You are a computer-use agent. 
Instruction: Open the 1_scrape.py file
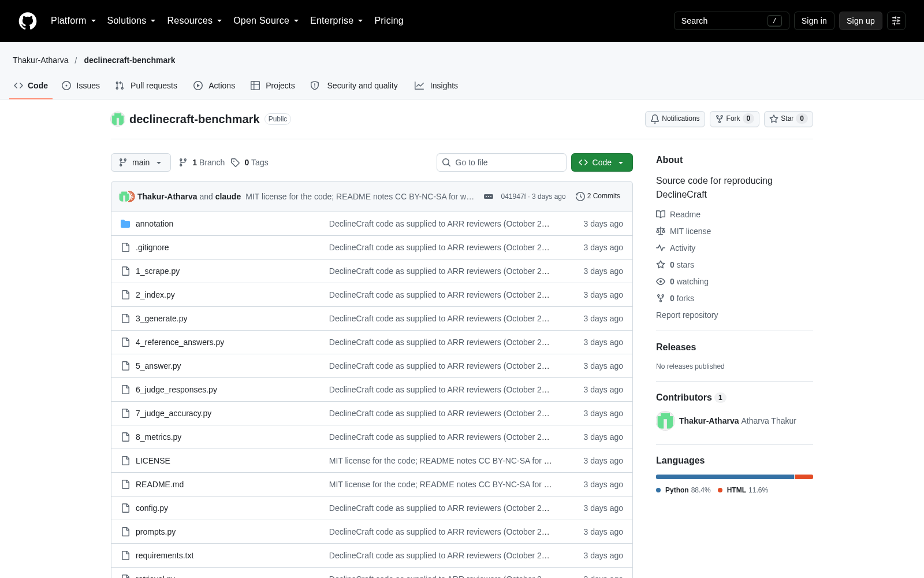158,271
